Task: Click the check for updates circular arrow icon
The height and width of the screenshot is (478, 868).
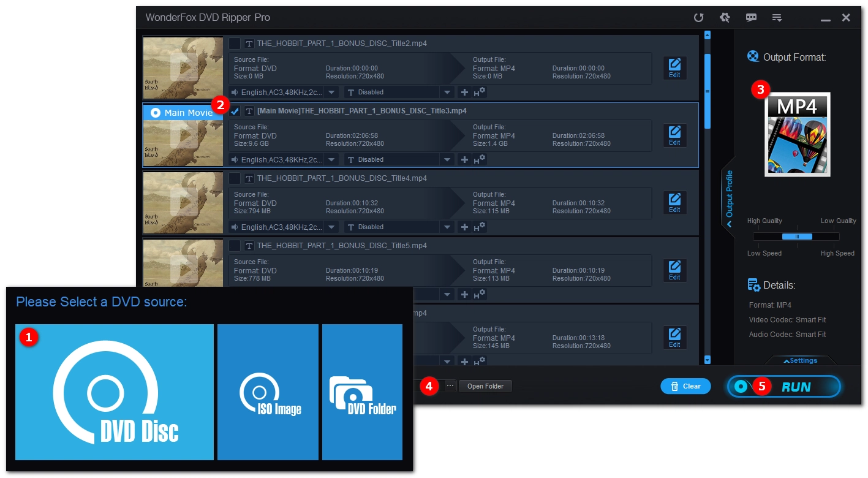Action: pos(698,18)
